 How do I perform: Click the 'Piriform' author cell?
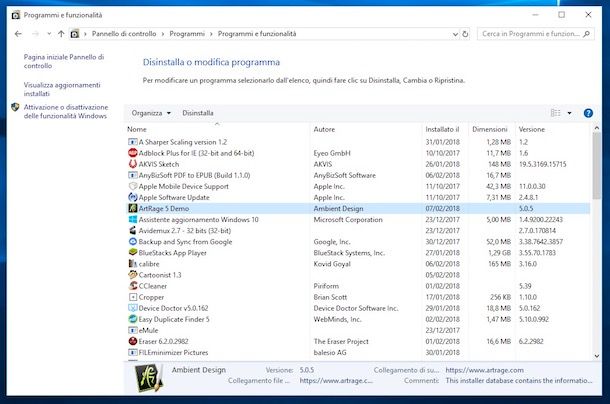(326, 286)
